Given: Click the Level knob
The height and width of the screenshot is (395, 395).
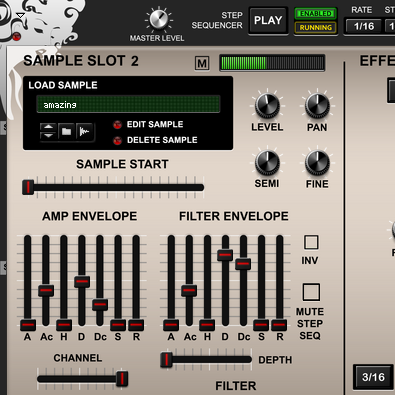Looking at the screenshot, I should tap(267, 106).
